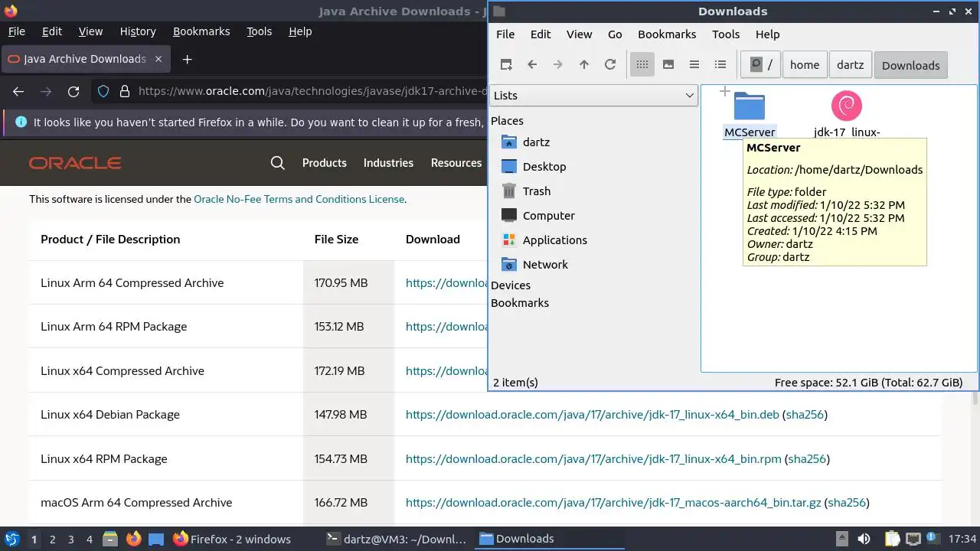This screenshot has height=551, width=980.
Task: Click the volume speaker tray icon
Action: [864, 539]
